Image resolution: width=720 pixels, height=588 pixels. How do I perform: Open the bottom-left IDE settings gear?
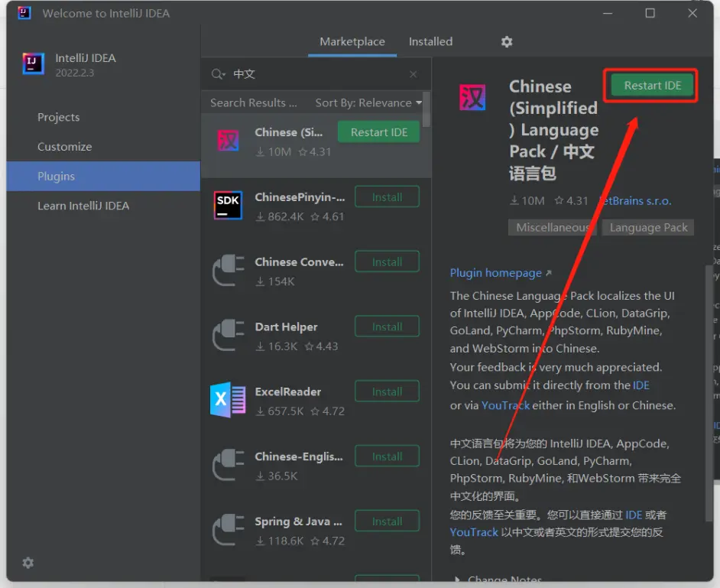tap(28, 563)
